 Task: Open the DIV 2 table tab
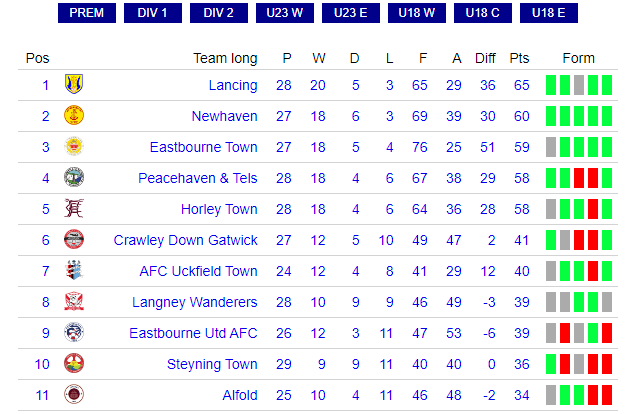click(218, 13)
